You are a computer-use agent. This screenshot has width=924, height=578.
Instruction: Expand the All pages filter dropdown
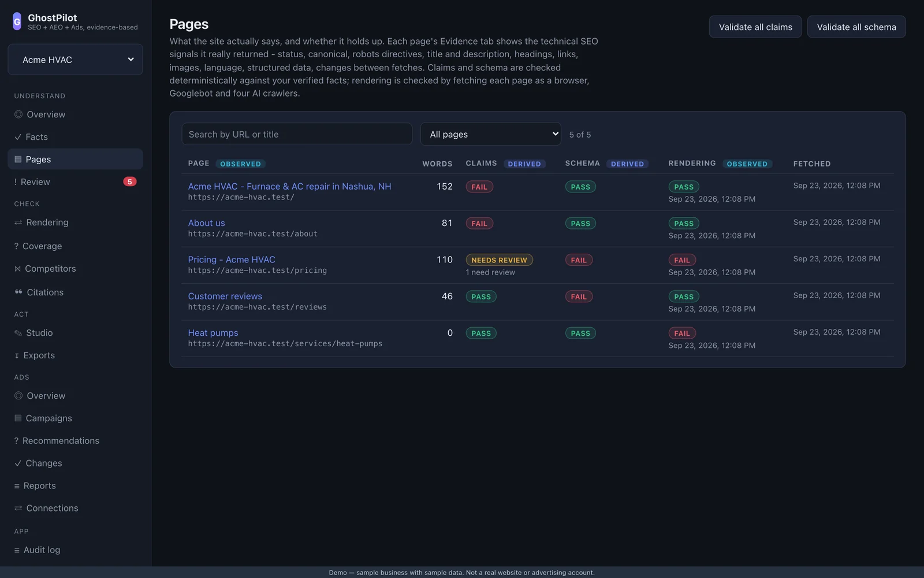(x=491, y=134)
